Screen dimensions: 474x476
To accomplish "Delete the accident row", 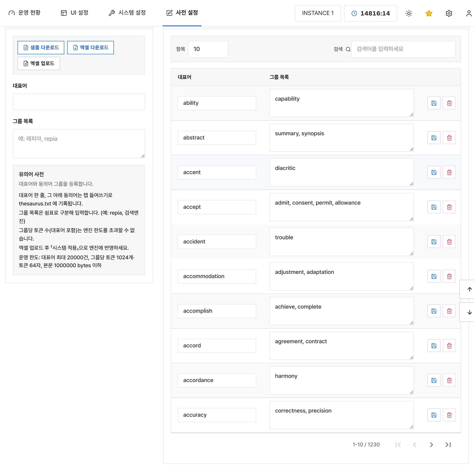I will tap(449, 242).
